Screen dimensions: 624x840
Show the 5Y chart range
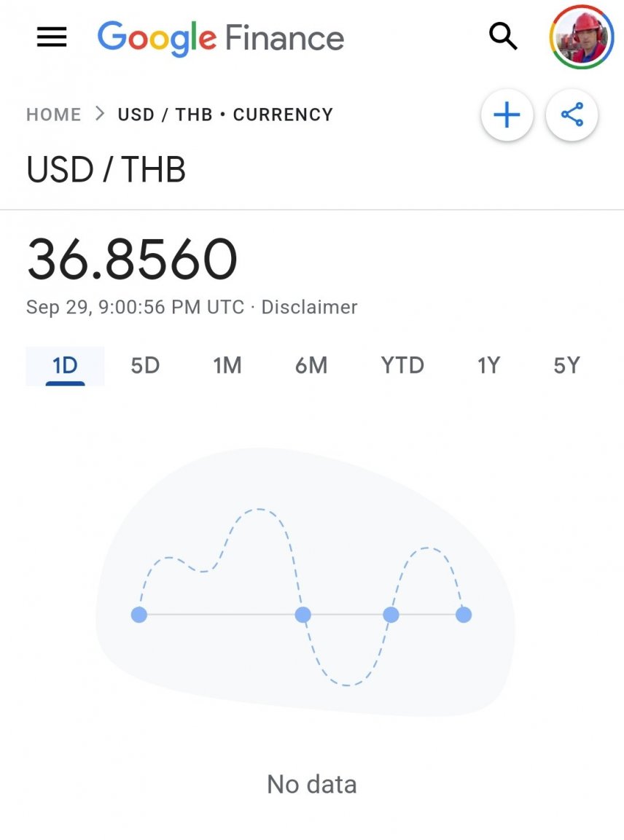coord(566,366)
